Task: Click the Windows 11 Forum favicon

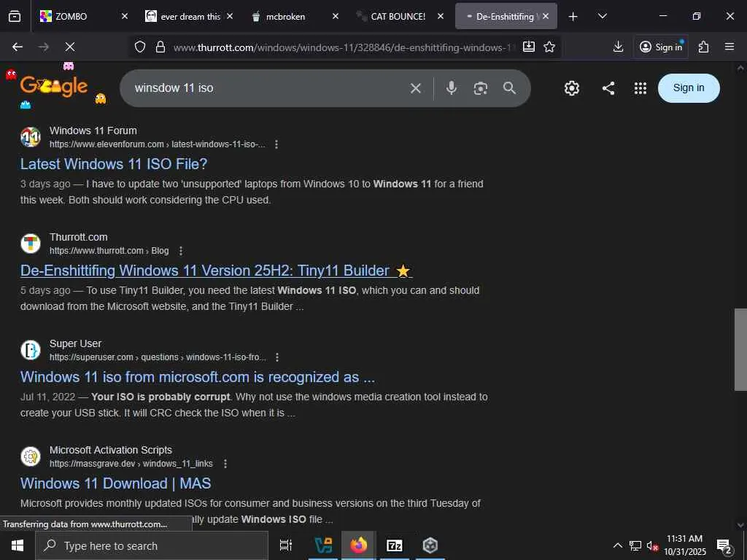Action: [31, 137]
